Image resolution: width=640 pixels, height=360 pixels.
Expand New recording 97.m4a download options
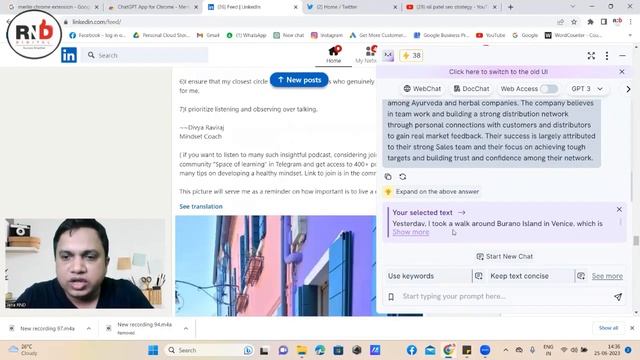(89, 328)
